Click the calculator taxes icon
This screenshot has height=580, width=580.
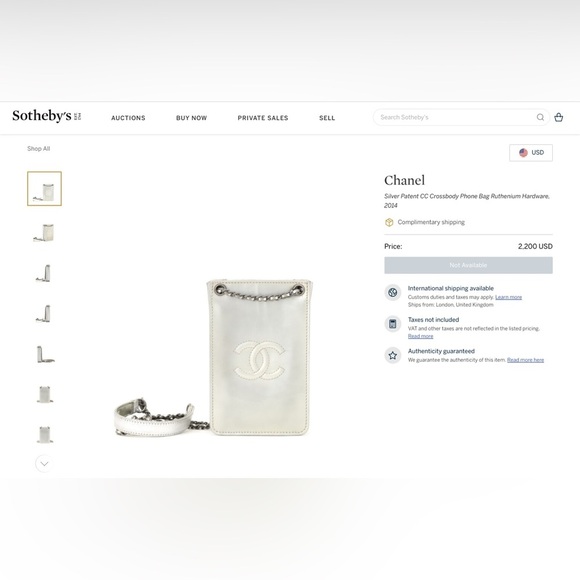tap(392, 324)
